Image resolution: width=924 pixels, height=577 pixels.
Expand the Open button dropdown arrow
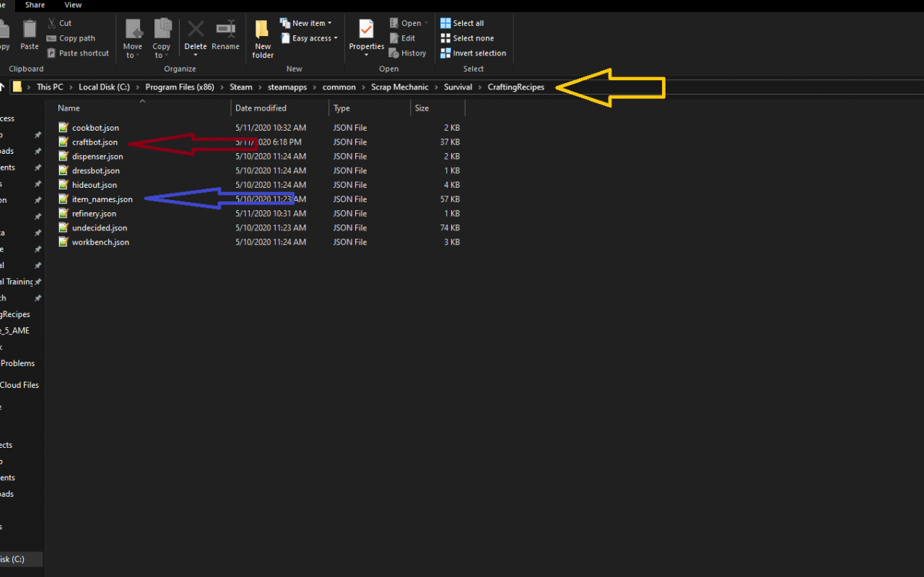click(426, 23)
